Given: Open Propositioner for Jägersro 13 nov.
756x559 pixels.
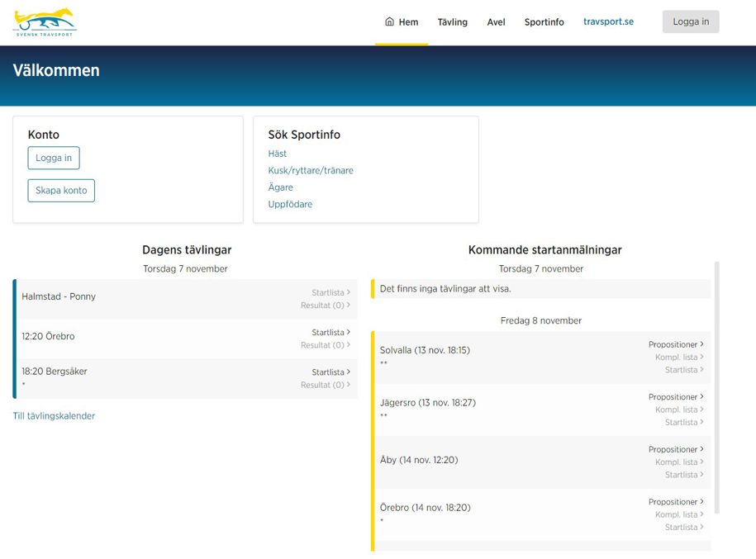Looking at the screenshot, I should coord(675,397).
